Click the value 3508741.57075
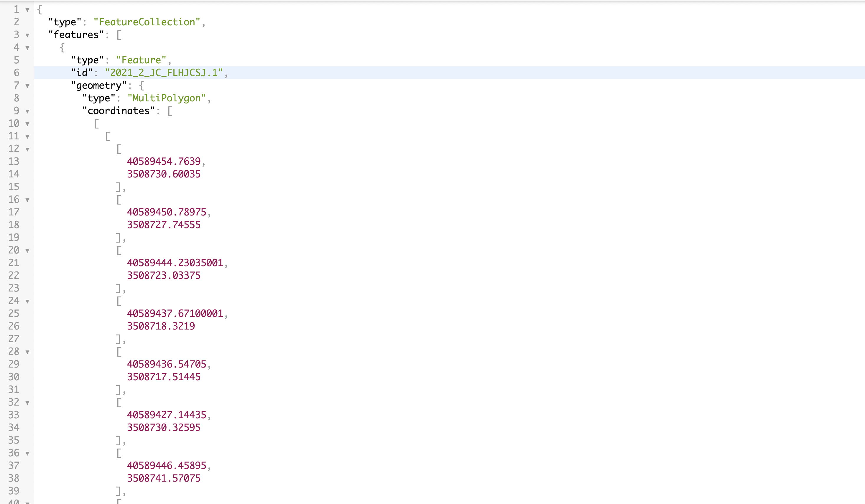This screenshot has height=504, width=865. click(x=164, y=478)
